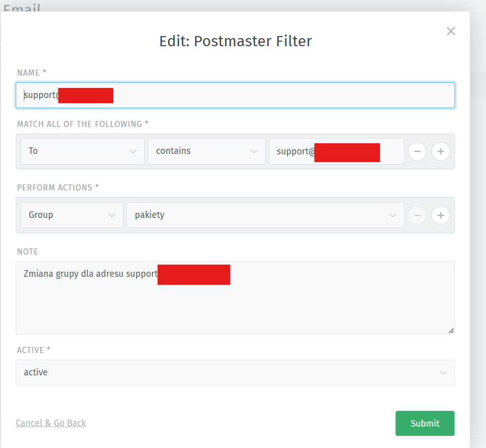Grab the Note textarea resize handle
486x448 pixels.
[x=451, y=331]
